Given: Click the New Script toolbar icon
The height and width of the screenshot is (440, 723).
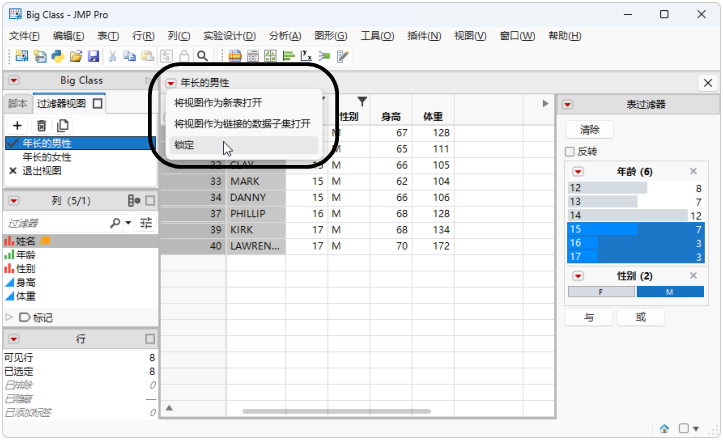Looking at the screenshot, I should [40, 56].
